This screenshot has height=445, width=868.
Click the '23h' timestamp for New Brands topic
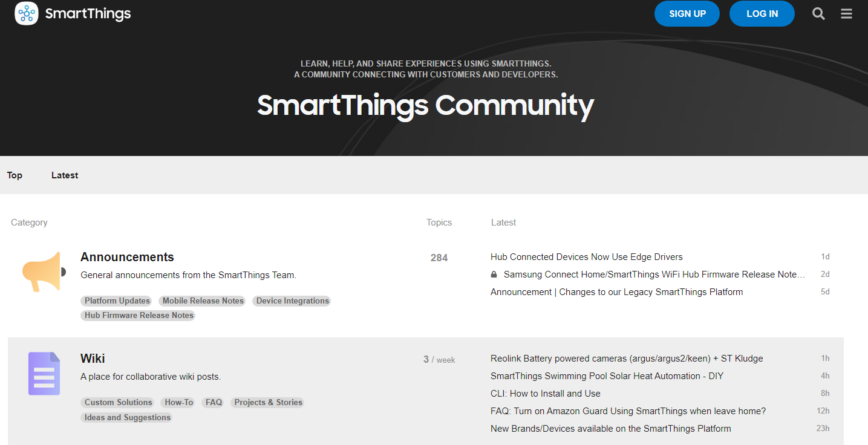click(x=823, y=429)
